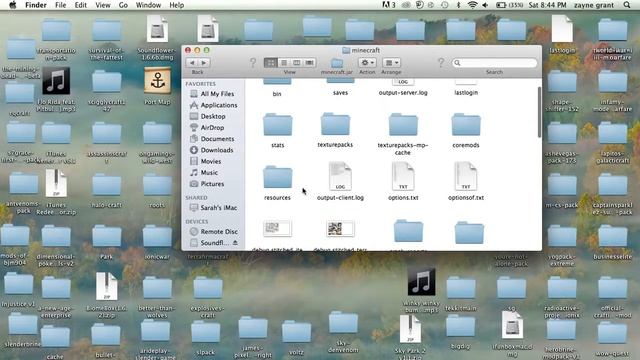Switch to icon view in Finder toolbar
The height and width of the screenshot is (360, 640).
(x=270, y=62)
